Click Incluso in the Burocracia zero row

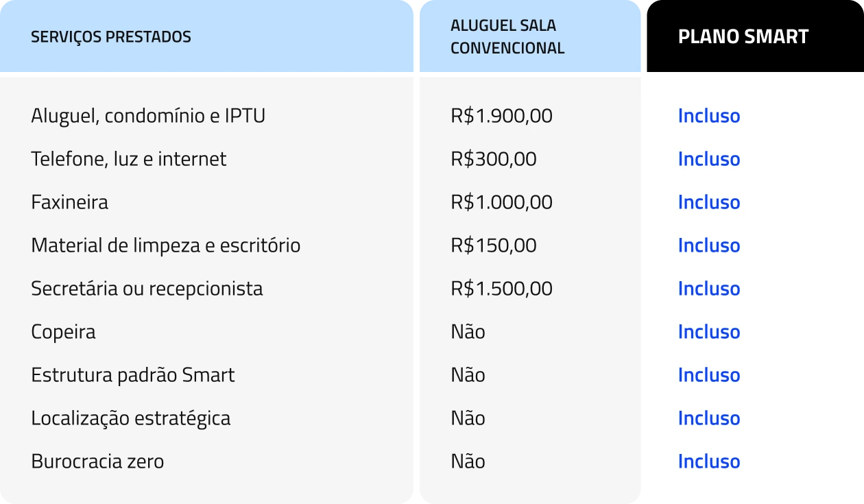click(709, 461)
